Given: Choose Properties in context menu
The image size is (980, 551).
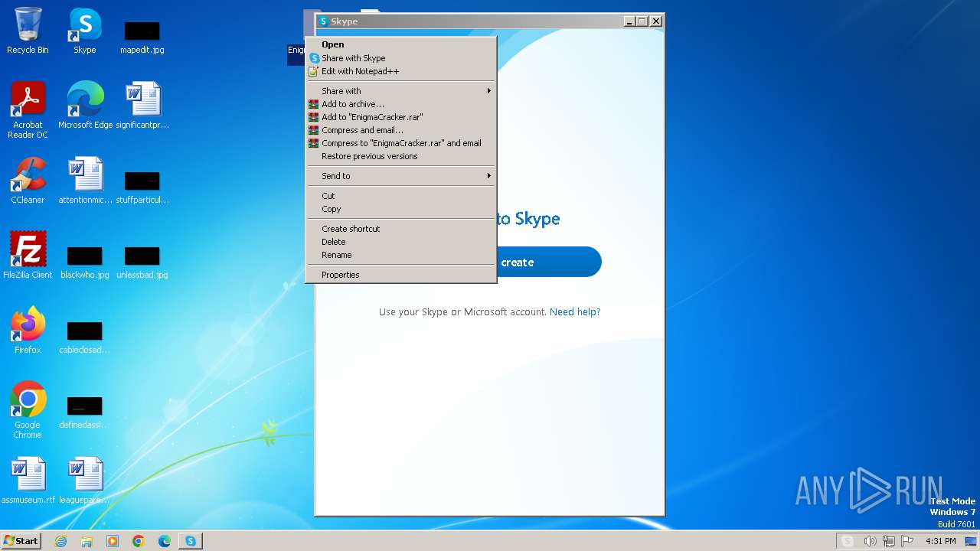Looking at the screenshot, I should click(400, 275).
